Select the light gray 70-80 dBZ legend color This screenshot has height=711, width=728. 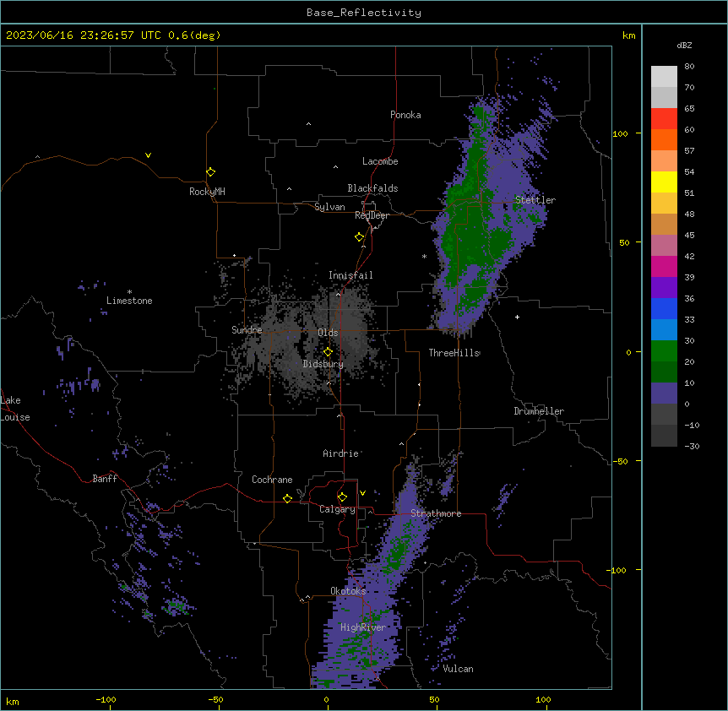(x=664, y=76)
